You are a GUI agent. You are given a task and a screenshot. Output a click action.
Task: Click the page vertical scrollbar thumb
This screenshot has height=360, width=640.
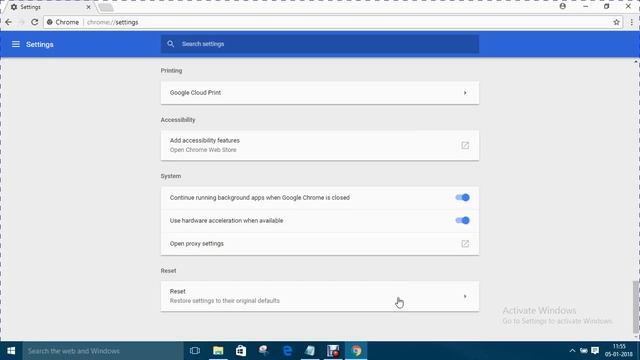tap(636, 307)
